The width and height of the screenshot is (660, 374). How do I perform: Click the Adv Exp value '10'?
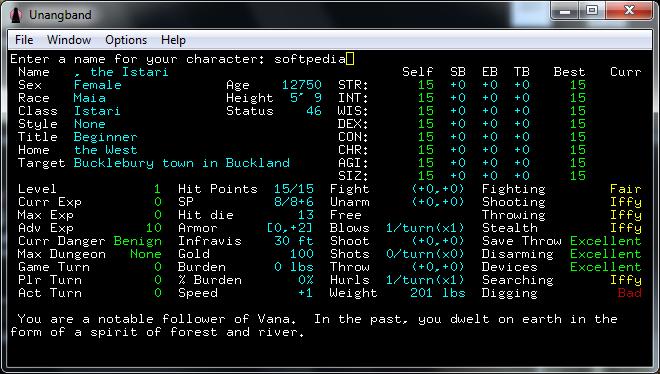(154, 228)
